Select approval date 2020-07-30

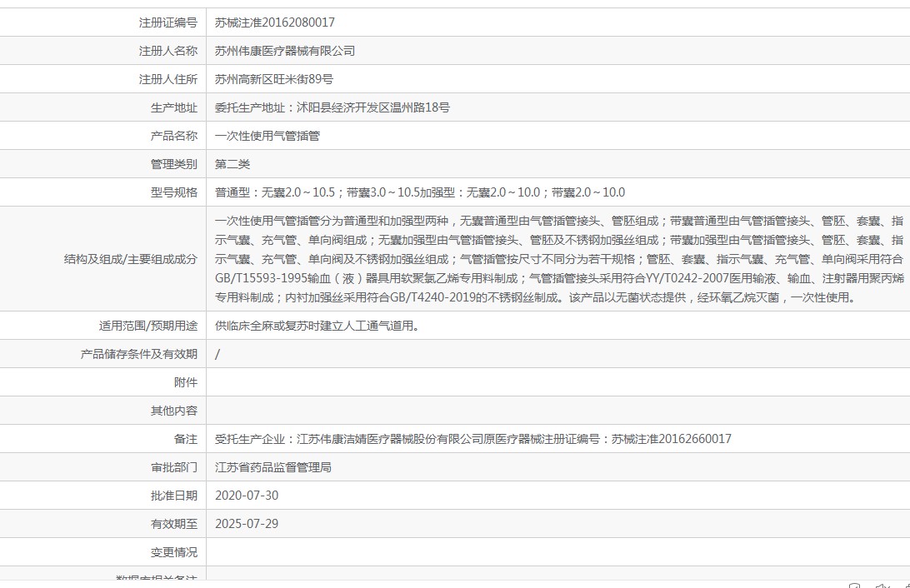pyautogui.click(x=247, y=496)
